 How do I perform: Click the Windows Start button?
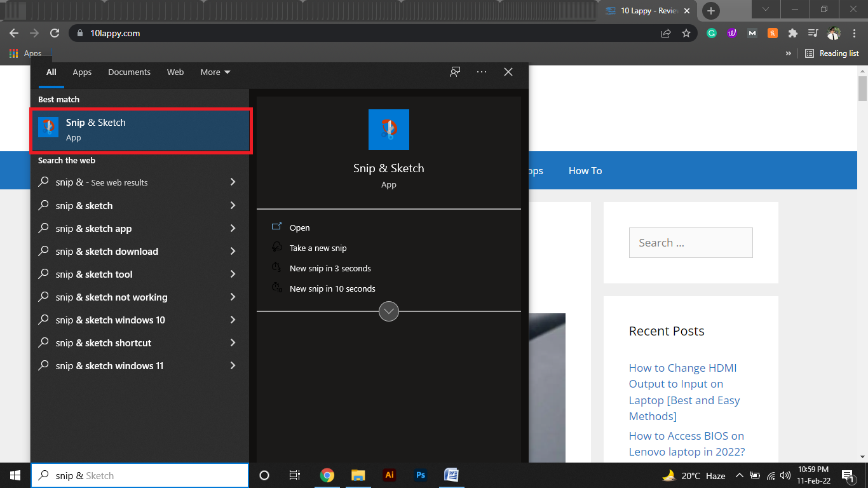coord(15,475)
